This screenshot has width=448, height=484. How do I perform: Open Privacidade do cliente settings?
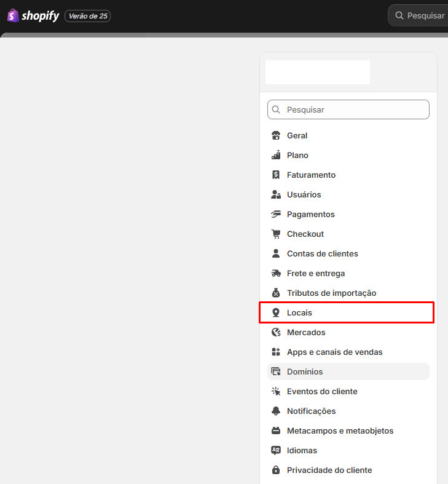point(348,470)
